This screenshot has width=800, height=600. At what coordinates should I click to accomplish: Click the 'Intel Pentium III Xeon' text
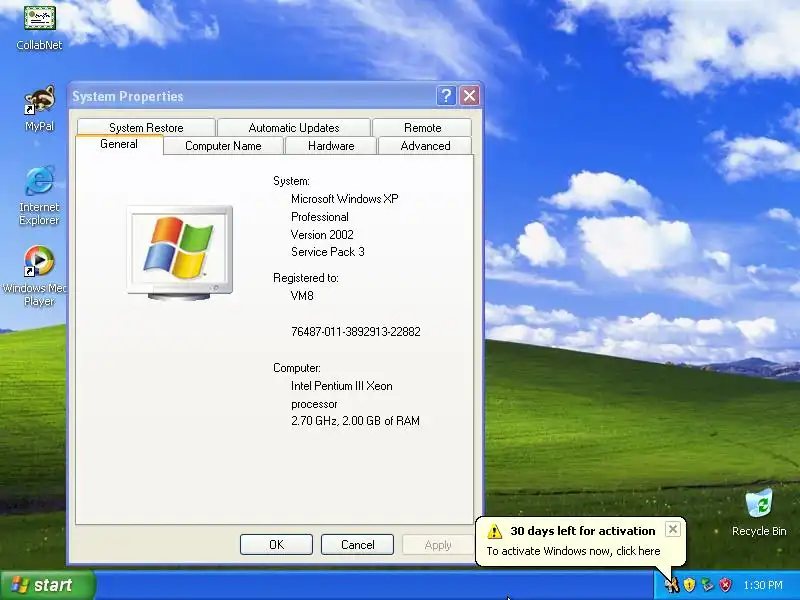coord(341,386)
